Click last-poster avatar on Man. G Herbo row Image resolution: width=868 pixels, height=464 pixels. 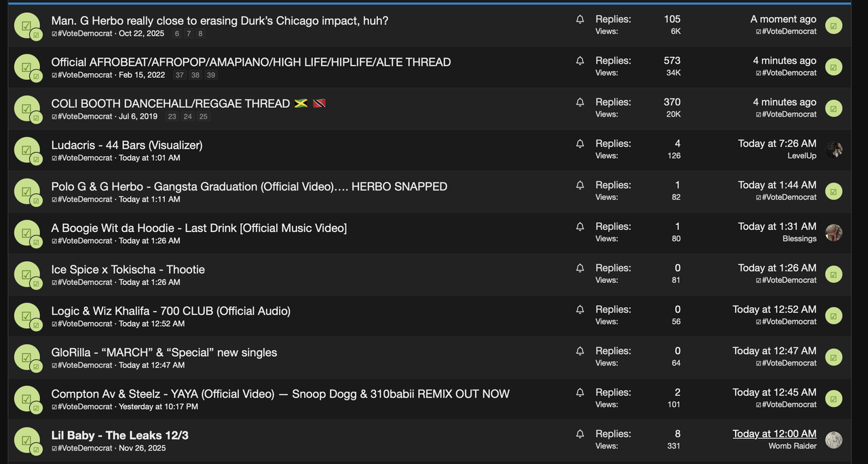[x=833, y=26]
